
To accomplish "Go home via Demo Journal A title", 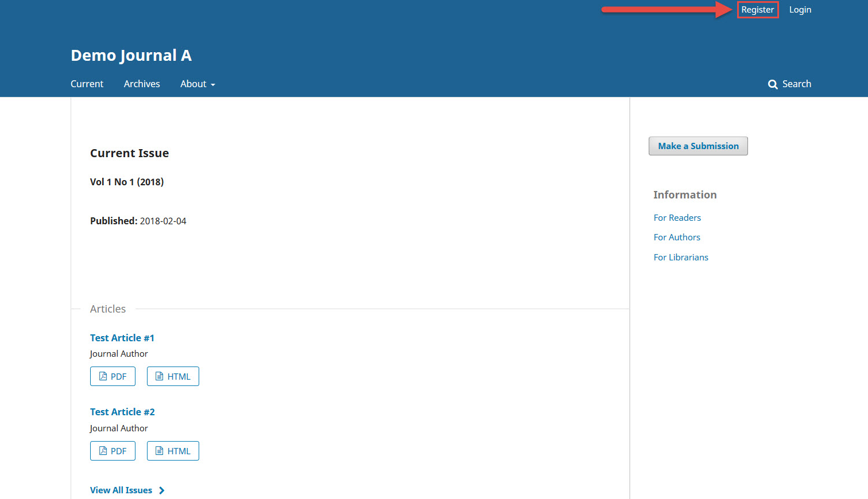I will pyautogui.click(x=131, y=55).
